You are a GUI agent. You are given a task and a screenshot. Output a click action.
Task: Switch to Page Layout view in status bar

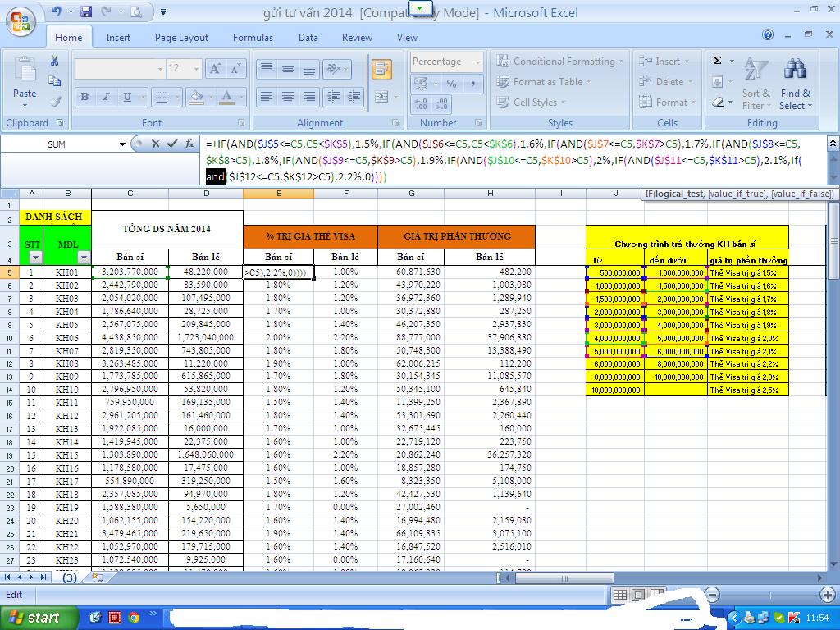pyautogui.click(x=639, y=595)
